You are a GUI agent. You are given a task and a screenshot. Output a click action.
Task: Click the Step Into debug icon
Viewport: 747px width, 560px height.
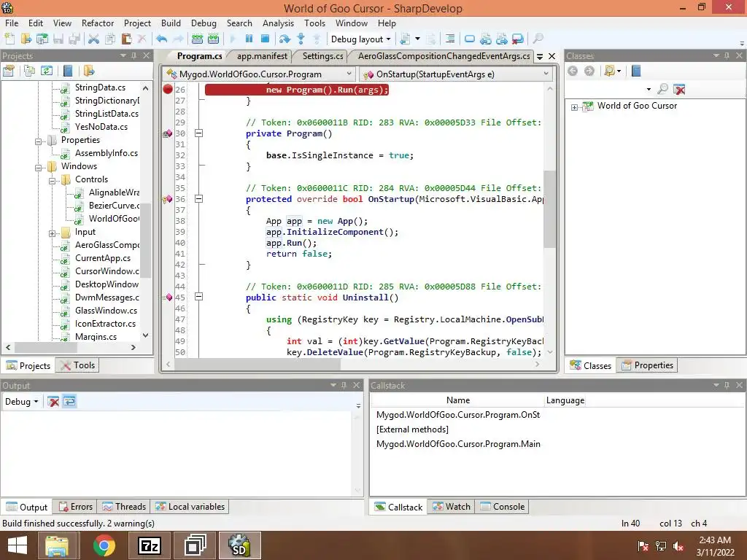[x=301, y=39]
